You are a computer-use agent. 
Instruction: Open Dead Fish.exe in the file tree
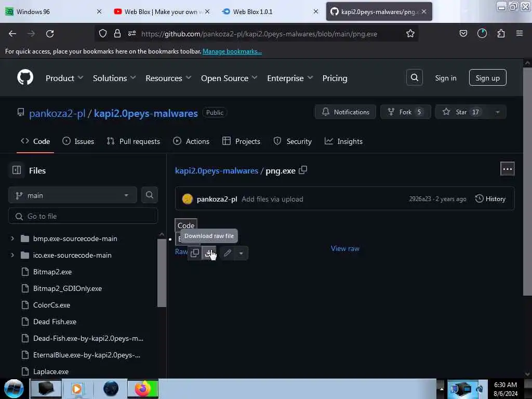pos(55,322)
